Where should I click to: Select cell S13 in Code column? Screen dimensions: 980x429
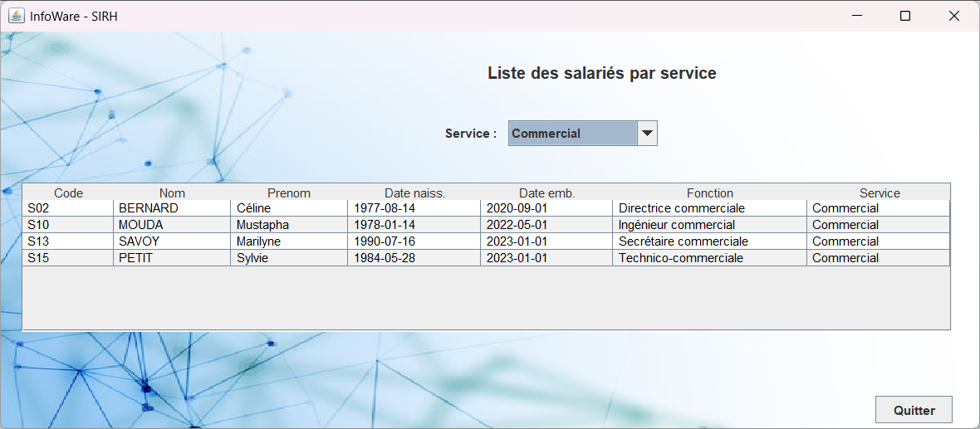point(68,241)
